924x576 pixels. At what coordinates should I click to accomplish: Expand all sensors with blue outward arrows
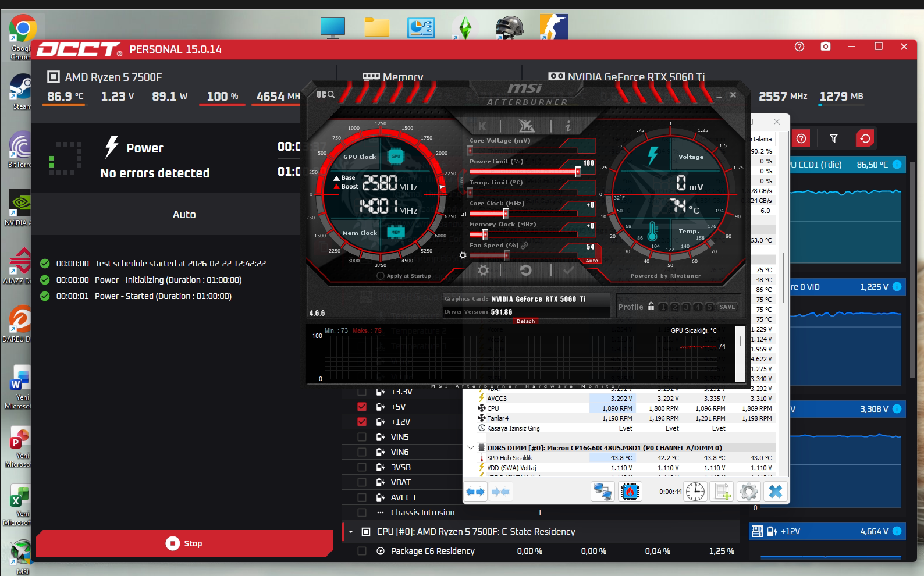475,492
